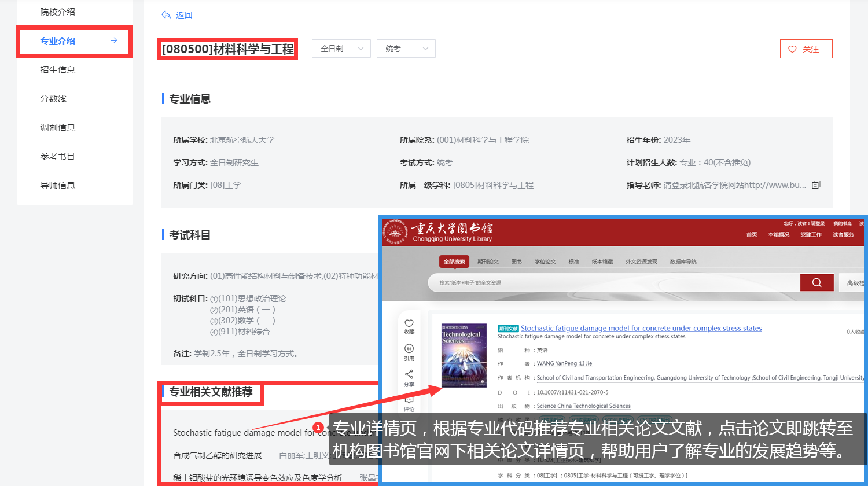
Task: Click the arrow icon on 专业介绍
Action: pos(114,41)
